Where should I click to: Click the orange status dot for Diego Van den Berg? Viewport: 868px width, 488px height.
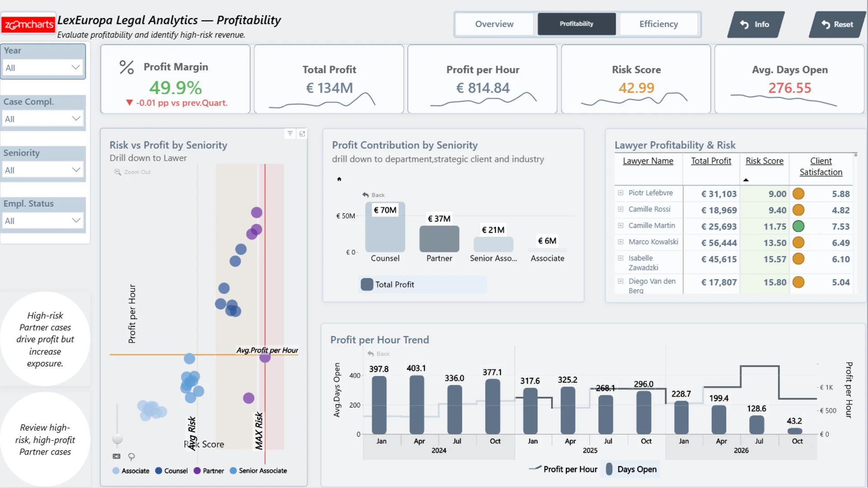[798, 282]
